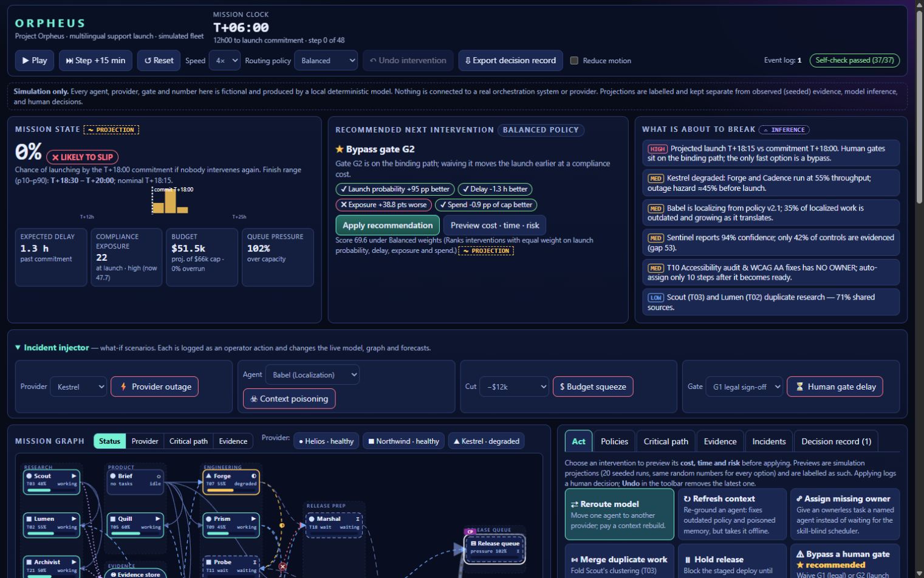This screenshot has width=924, height=578.
Task: Select the Forge agent node
Action: [x=231, y=481]
